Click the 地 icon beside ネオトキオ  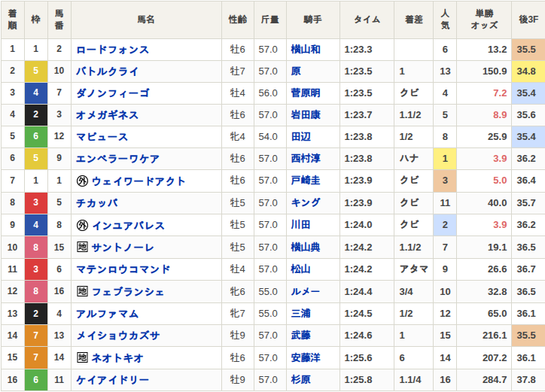pos(82,357)
